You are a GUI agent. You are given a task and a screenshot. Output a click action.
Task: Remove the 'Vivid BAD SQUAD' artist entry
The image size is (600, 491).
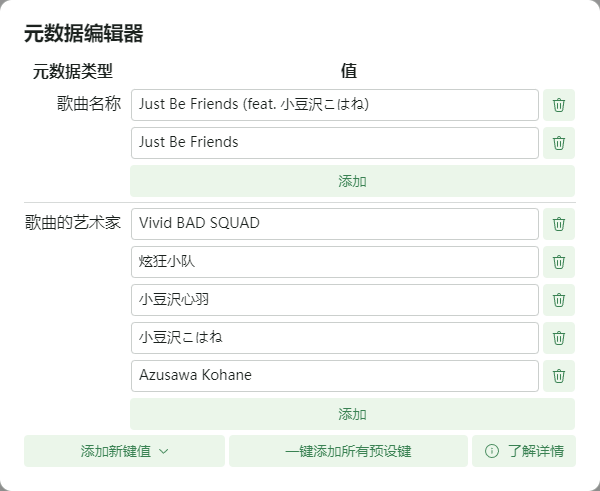[559, 224]
